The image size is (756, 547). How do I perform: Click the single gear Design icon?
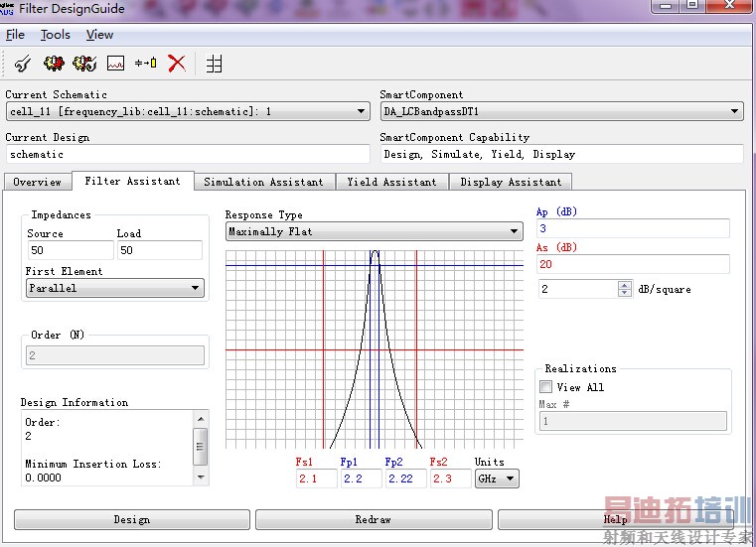tap(54, 64)
